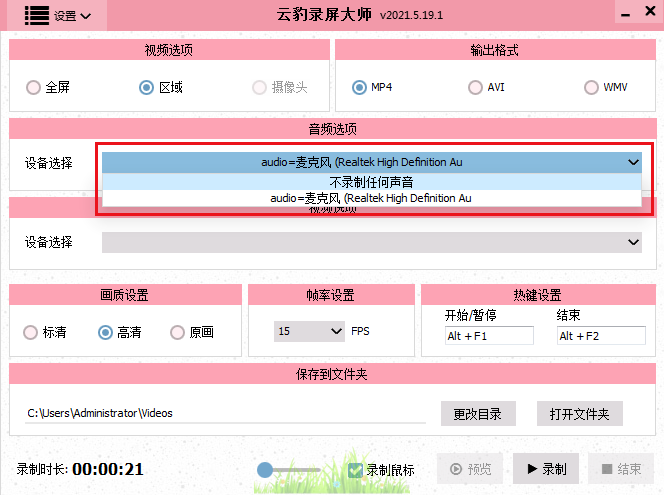This screenshot has width=664, height=495.
Task: Toggle the 录制鼠标 checkbox
Action: (355, 470)
